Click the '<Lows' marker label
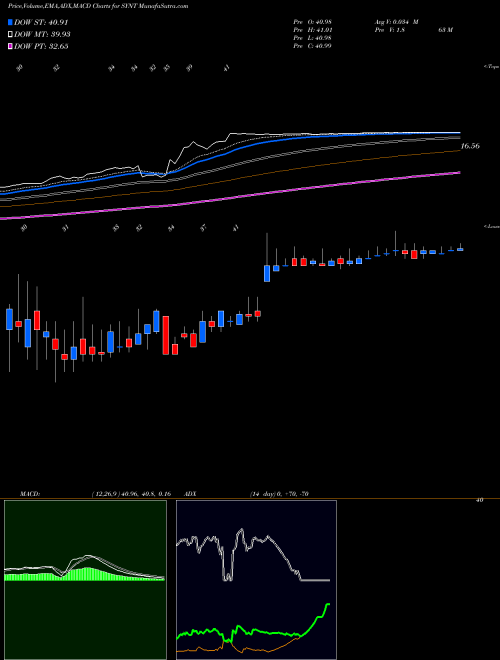 [491, 226]
